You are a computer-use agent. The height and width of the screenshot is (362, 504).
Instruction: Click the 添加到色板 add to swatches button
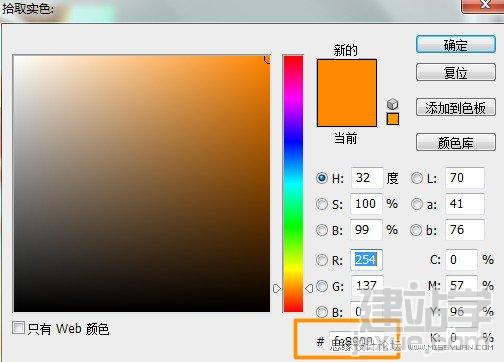point(456,107)
